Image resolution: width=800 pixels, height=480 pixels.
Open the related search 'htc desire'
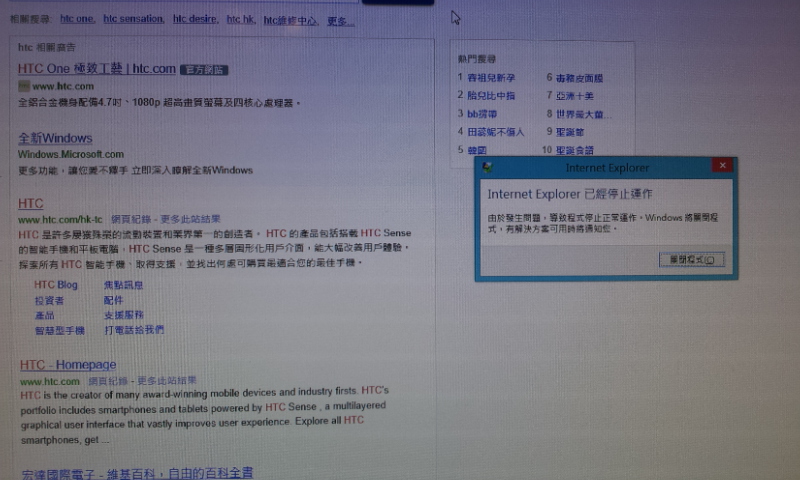(x=195, y=19)
